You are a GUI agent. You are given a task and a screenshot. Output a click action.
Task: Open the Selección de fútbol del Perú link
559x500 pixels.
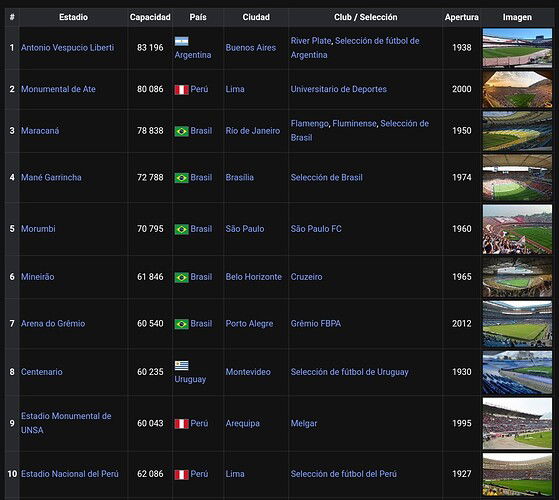(343, 474)
